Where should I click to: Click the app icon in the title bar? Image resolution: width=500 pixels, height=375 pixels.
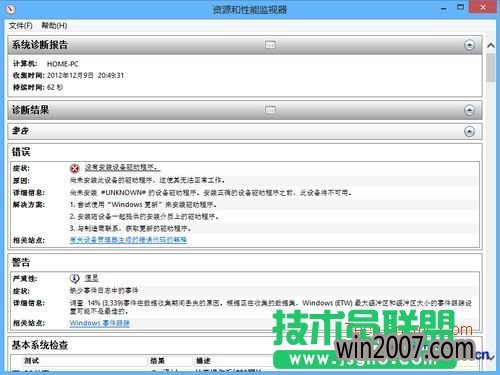pyautogui.click(x=11, y=9)
